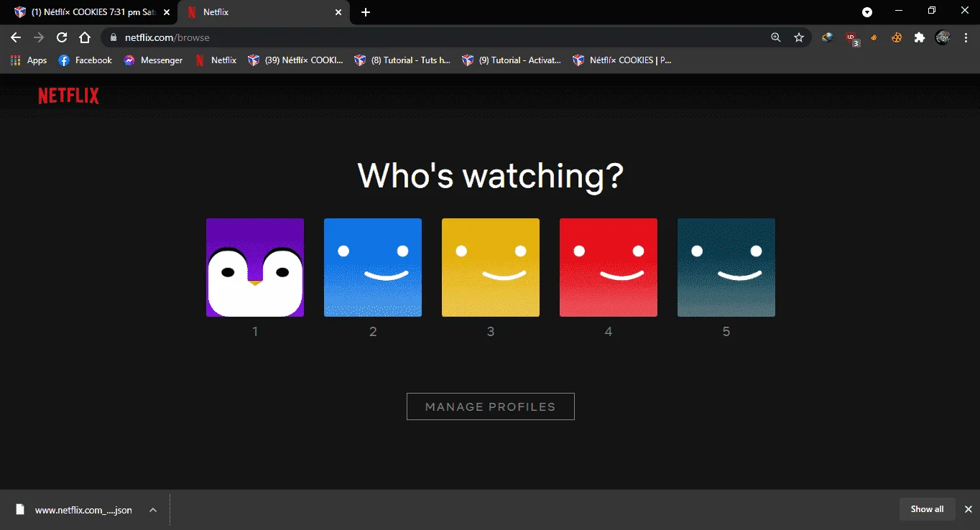
Task: Click the uBlock extension icon with badge 3
Action: pos(851,38)
